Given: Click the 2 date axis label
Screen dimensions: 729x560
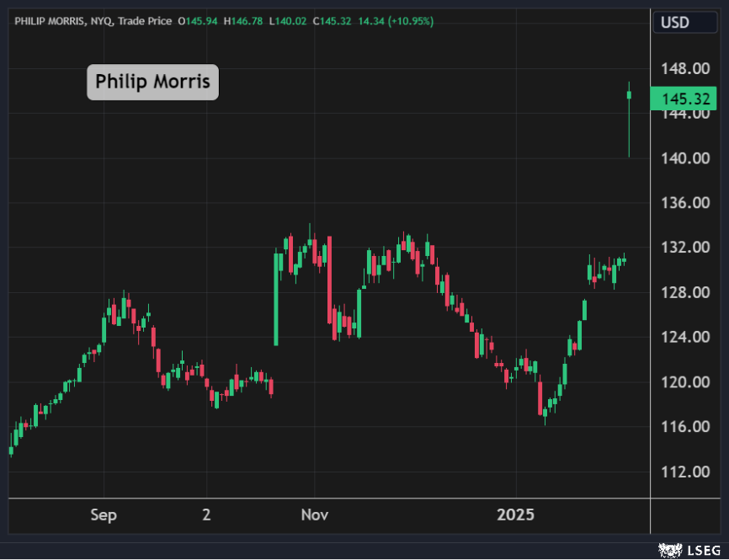Looking at the screenshot, I should point(206,515).
